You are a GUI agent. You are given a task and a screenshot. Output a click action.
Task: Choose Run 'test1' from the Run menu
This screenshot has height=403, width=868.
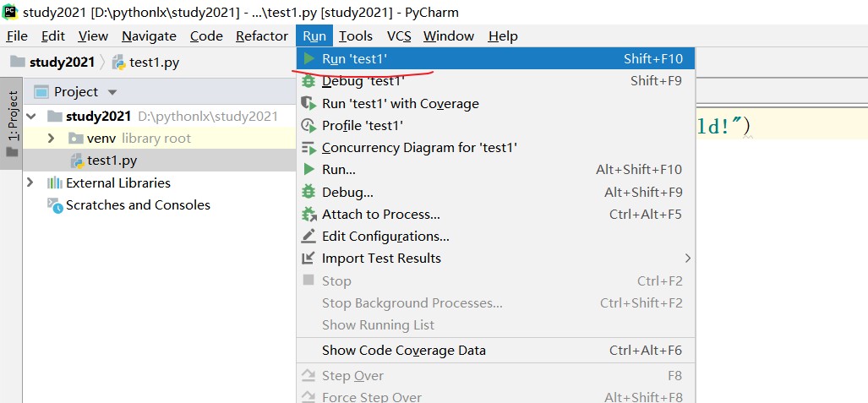[x=496, y=58]
